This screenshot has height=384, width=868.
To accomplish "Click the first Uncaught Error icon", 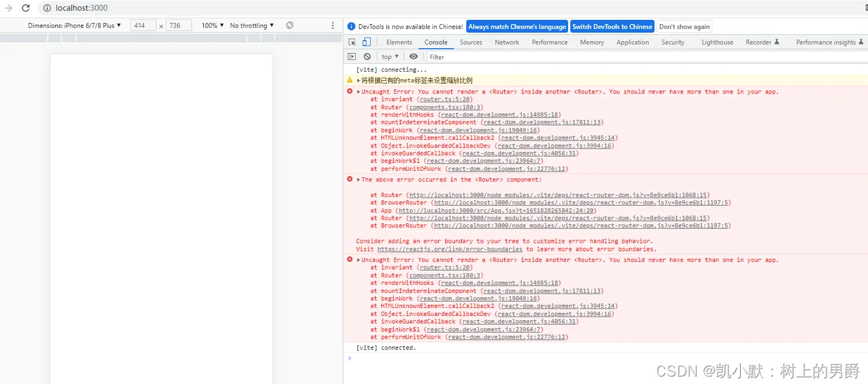I will click(x=350, y=92).
